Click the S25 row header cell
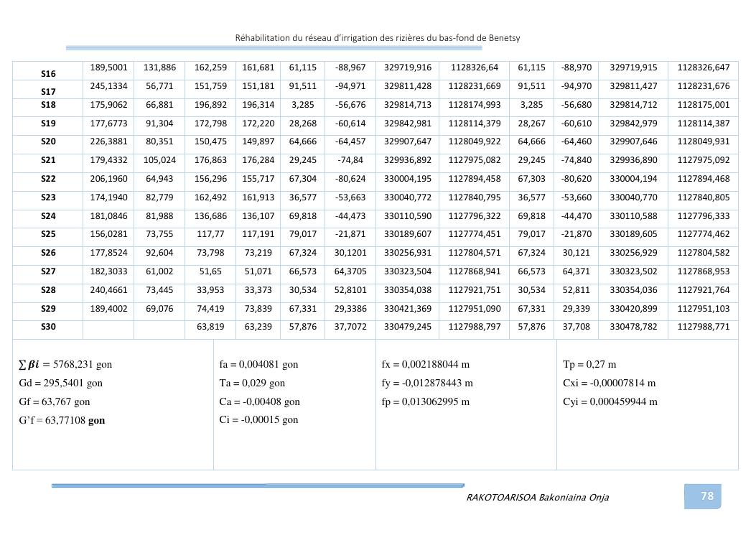The height and width of the screenshot is (535, 756). click(x=48, y=234)
